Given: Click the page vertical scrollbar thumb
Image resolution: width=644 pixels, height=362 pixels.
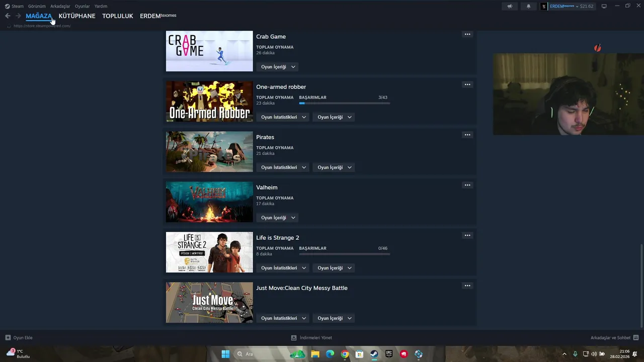Looking at the screenshot, I should [x=641, y=286].
